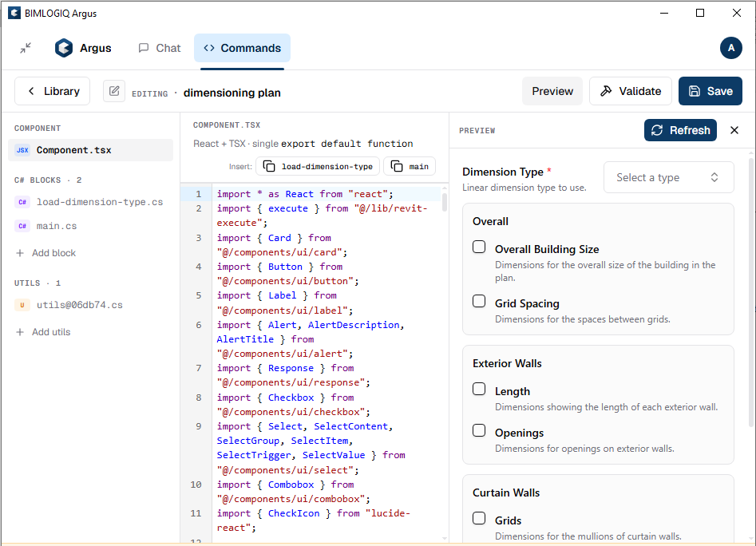Click the editor scroll up arrow
Viewport: 756px width, 546px height.
pos(445,188)
